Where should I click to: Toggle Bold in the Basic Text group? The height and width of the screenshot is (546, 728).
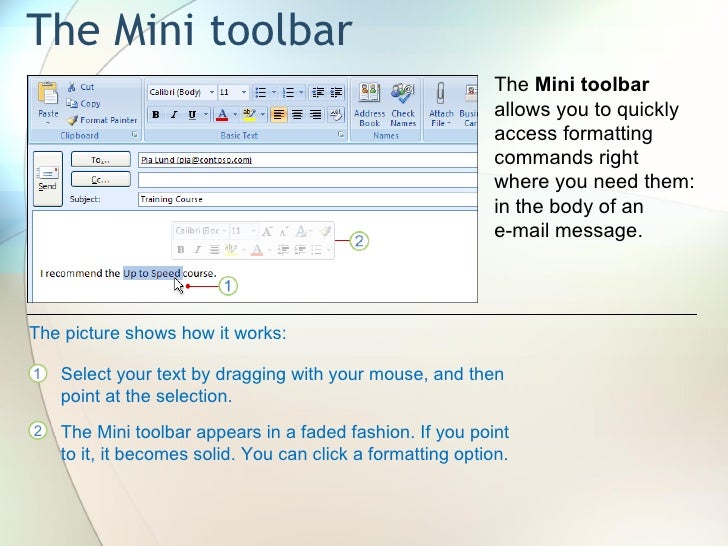pyautogui.click(x=156, y=114)
